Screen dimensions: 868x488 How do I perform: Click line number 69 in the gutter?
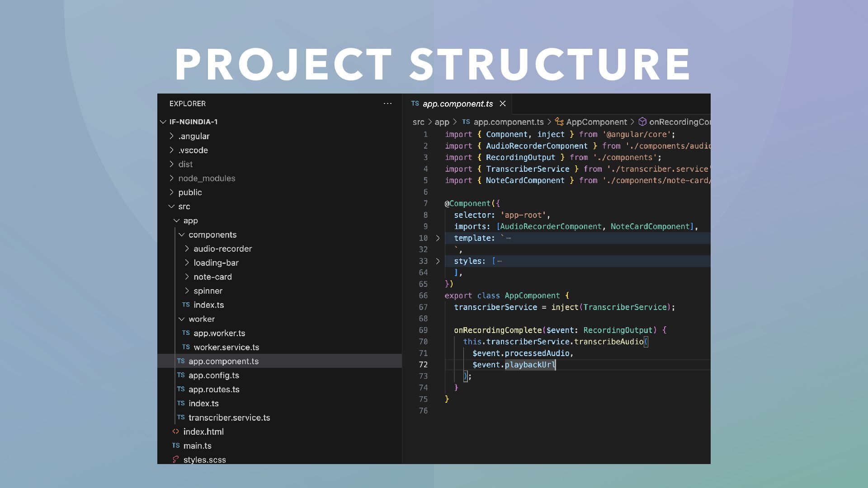[x=423, y=330]
